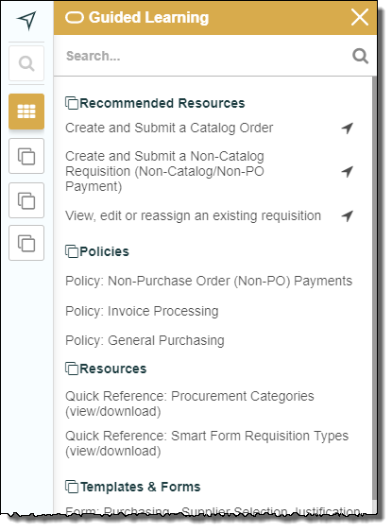Open Policy: General Purchasing link
The image size is (392, 532).
pyautogui.click(x=145, y=340)
